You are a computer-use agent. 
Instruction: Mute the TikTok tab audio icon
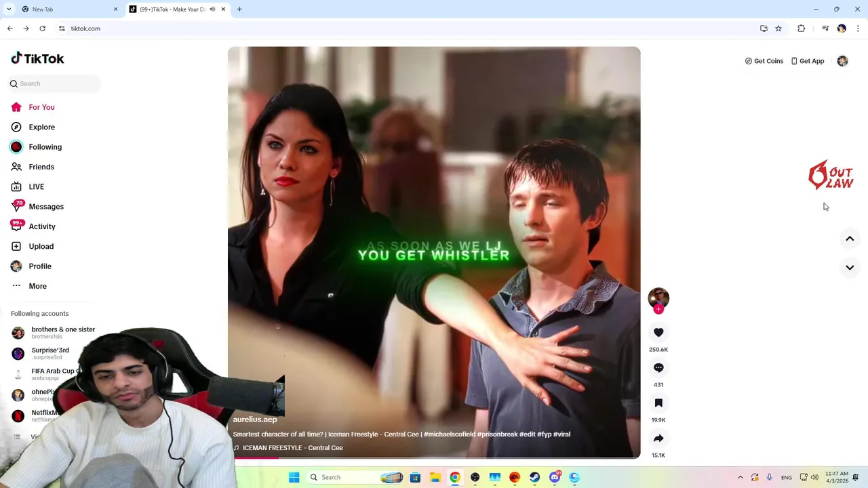coord(212,9)
